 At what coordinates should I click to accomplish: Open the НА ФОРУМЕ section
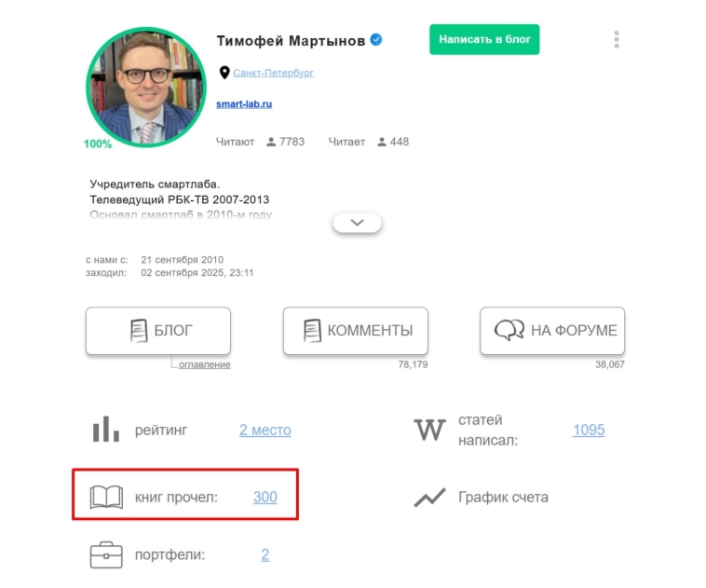pyautogui.click(x=552, y=331)
